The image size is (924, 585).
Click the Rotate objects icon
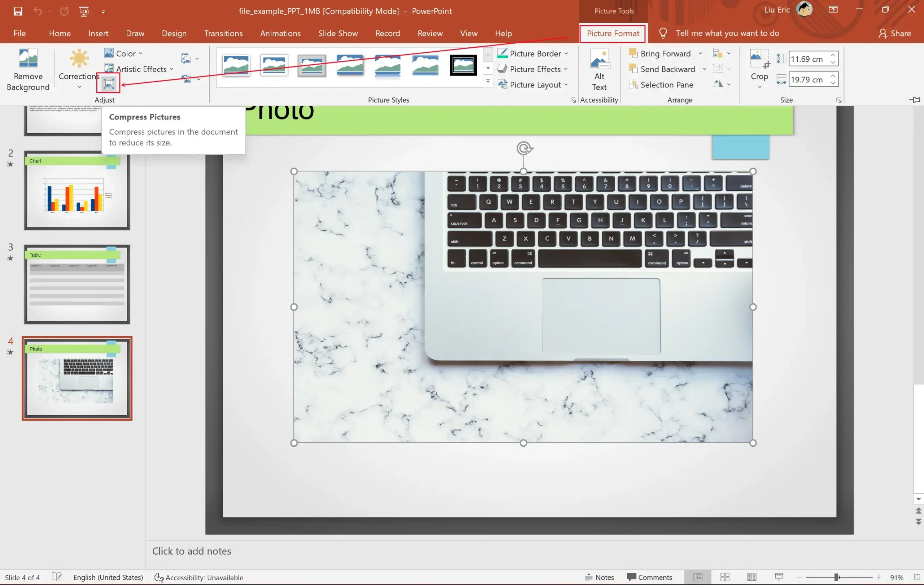(x=718, y=84)
